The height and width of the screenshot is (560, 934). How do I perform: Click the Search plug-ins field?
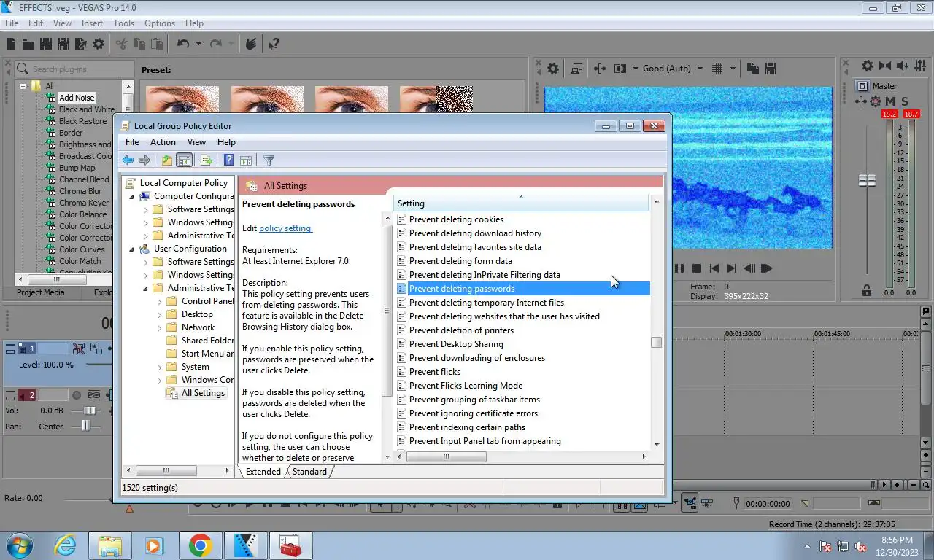pos(74,69)
